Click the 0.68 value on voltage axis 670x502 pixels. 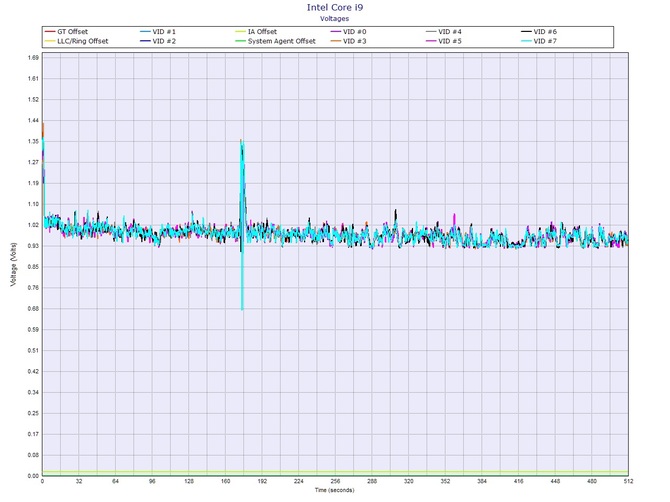(x=34, y=308)
